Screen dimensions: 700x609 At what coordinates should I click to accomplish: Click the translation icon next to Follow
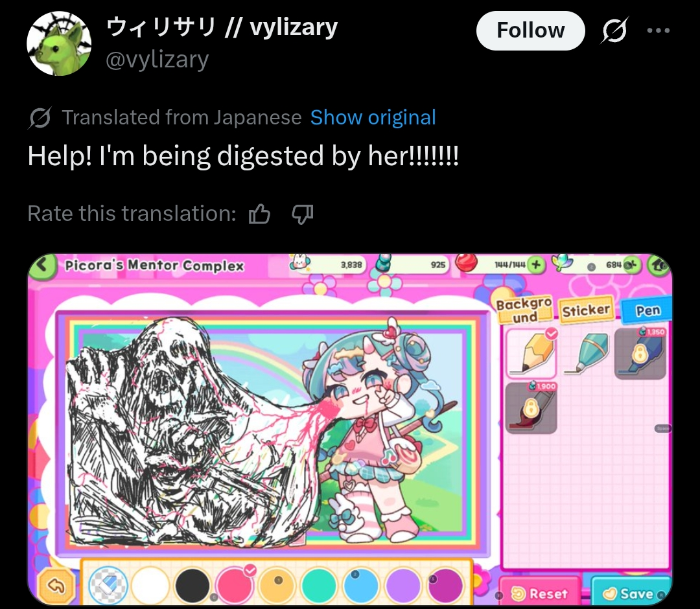tap(614, 30)
